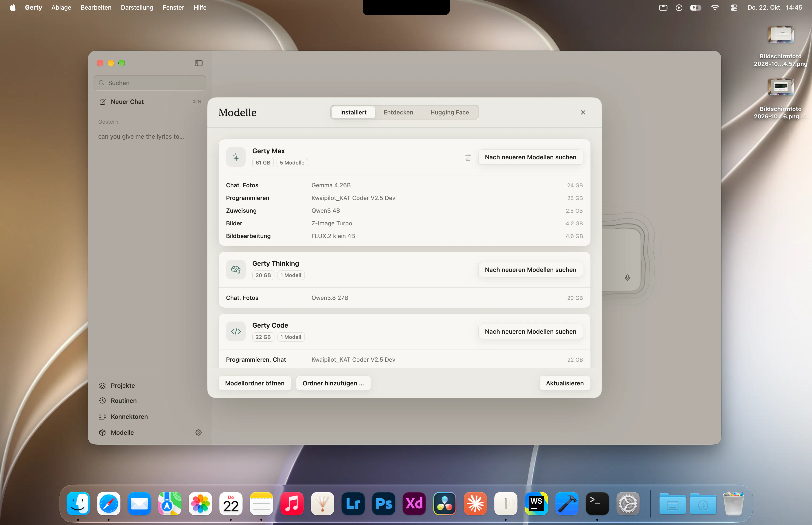Open Lightroom from the dock

[x=353, y=503]
